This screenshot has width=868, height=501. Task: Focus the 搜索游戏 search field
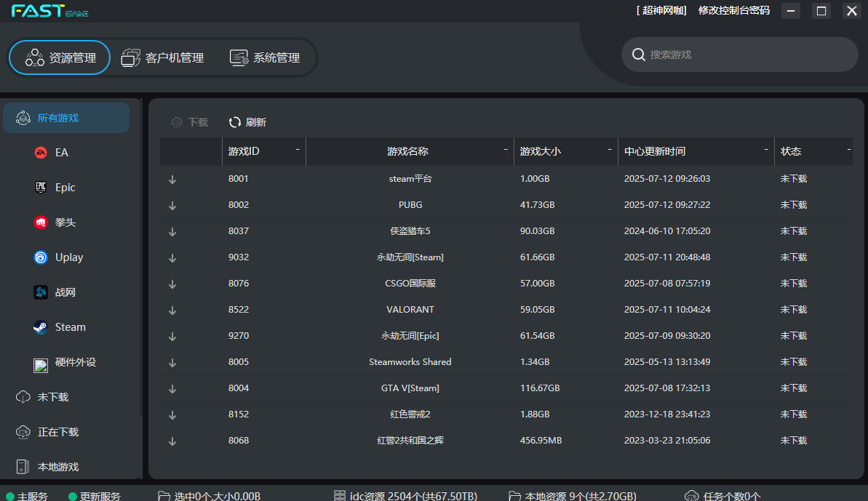pyautogui.click(x=739, y=55)
